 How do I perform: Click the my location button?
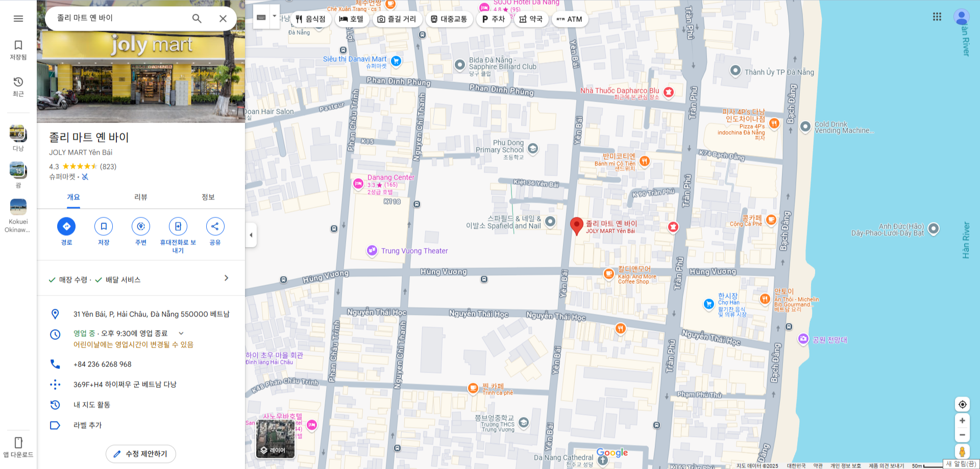[x=962, y=404]
